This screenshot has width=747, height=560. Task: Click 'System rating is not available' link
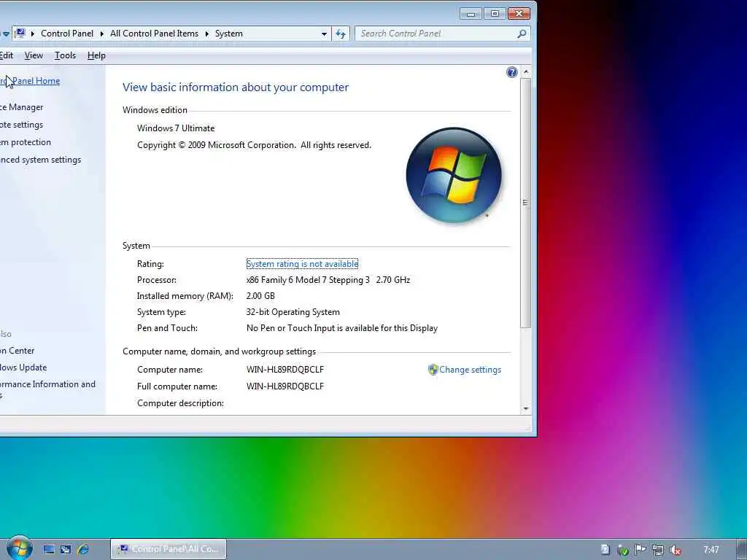[302, 264]
